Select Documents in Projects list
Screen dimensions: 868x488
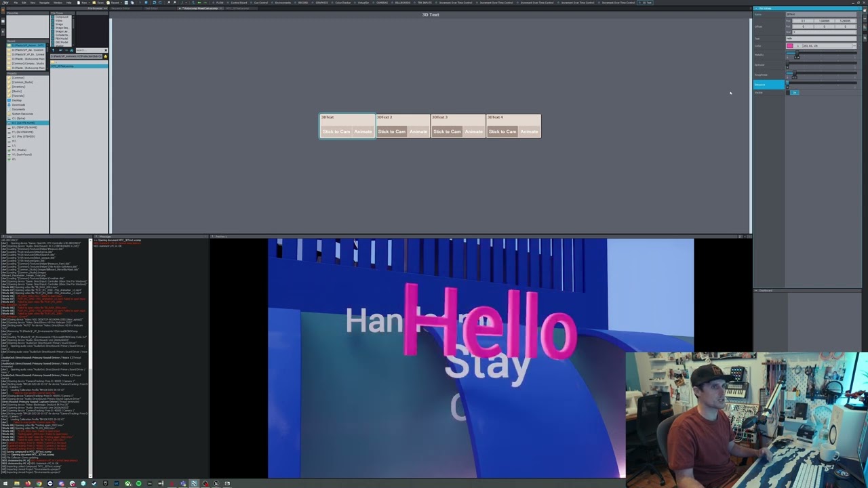point(18,109)
